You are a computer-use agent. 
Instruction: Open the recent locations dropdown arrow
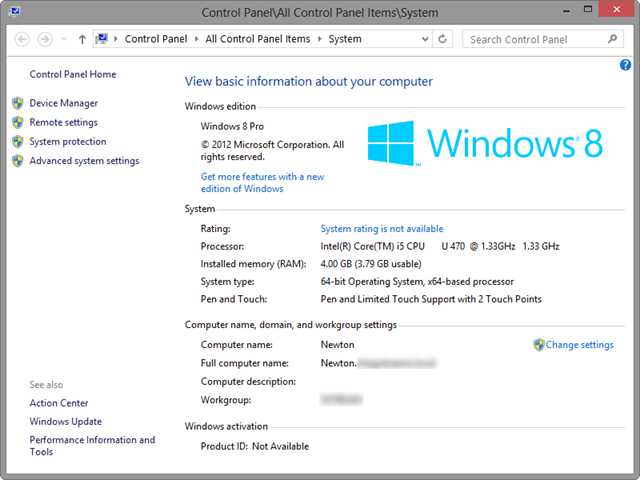click(64, 40)
